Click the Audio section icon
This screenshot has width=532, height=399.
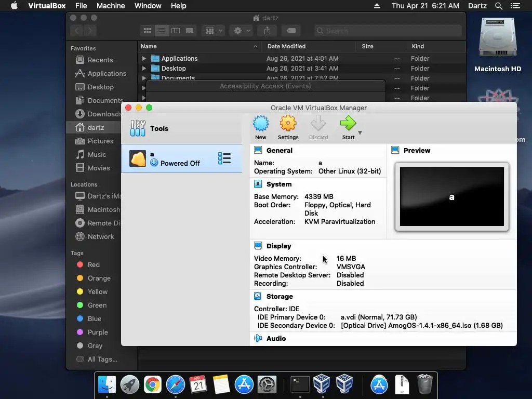[x=258, y=338]
